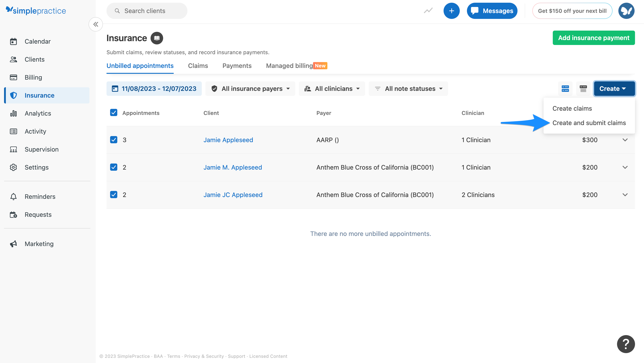
Task: Choose Create and submit claims
Action: (x=589, y=123)
